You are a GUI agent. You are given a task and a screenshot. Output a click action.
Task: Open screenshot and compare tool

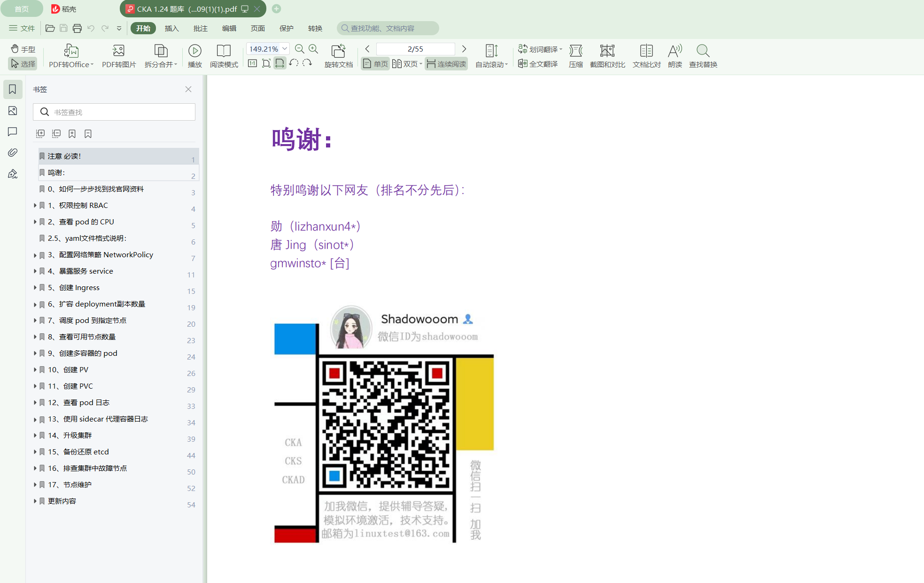(x=607, y=56)
